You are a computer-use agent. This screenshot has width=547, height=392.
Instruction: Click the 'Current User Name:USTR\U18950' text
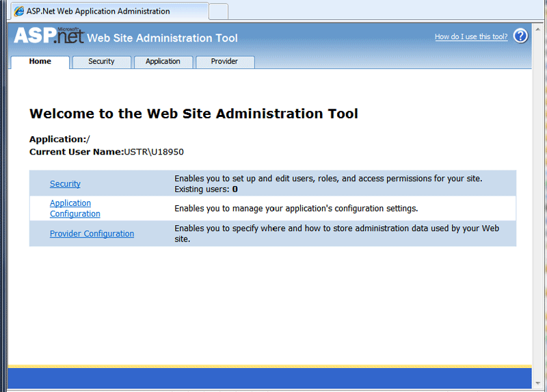coord(107,152)
